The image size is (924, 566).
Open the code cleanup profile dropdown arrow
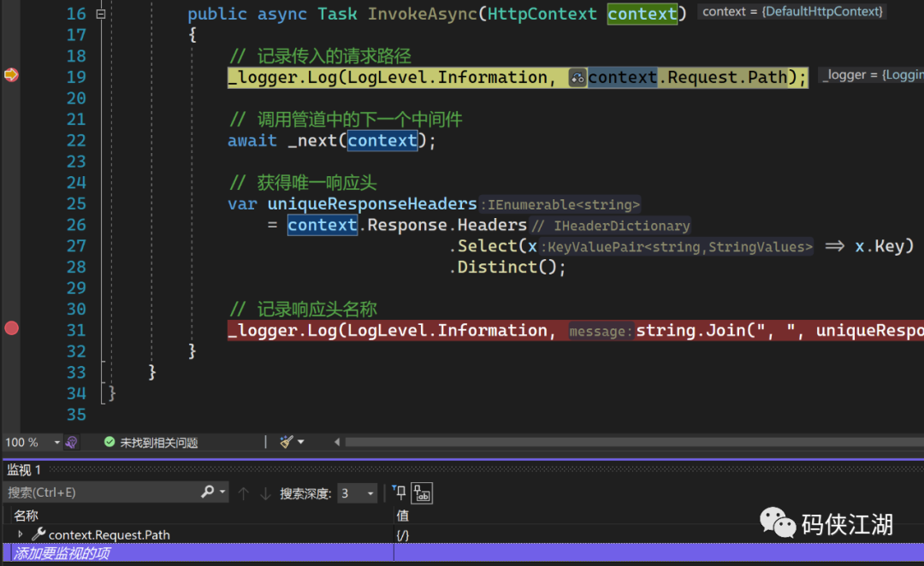(x=300, y=442)
